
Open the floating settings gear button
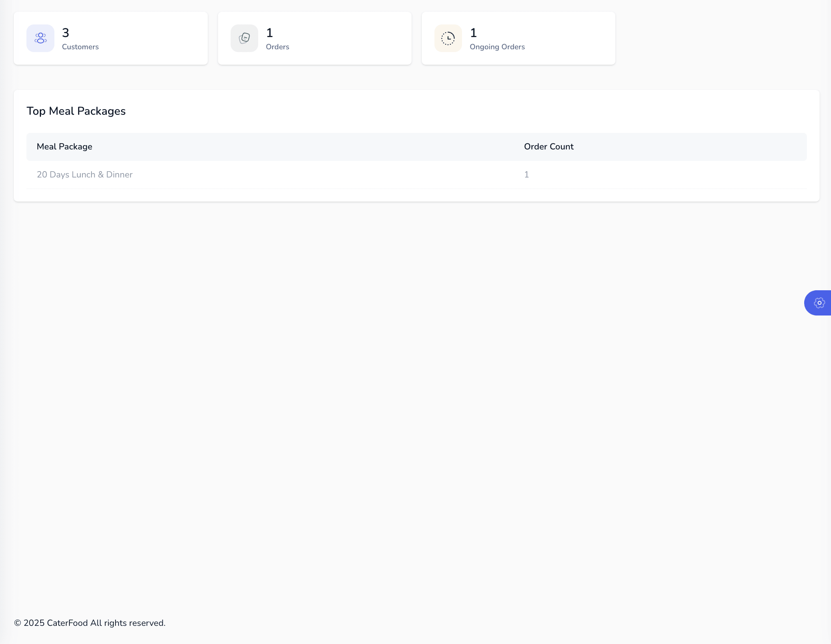[x=820, y=303]
